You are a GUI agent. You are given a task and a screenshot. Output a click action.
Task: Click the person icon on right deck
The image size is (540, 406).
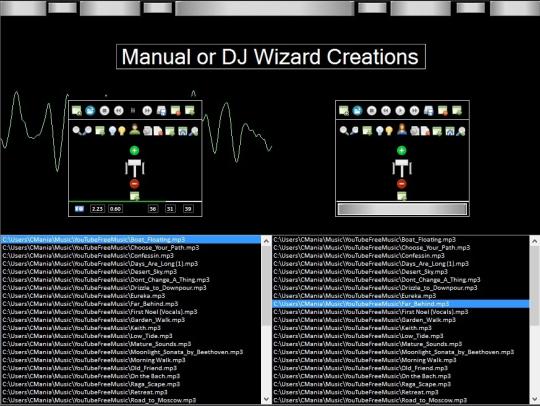(402, 130)
